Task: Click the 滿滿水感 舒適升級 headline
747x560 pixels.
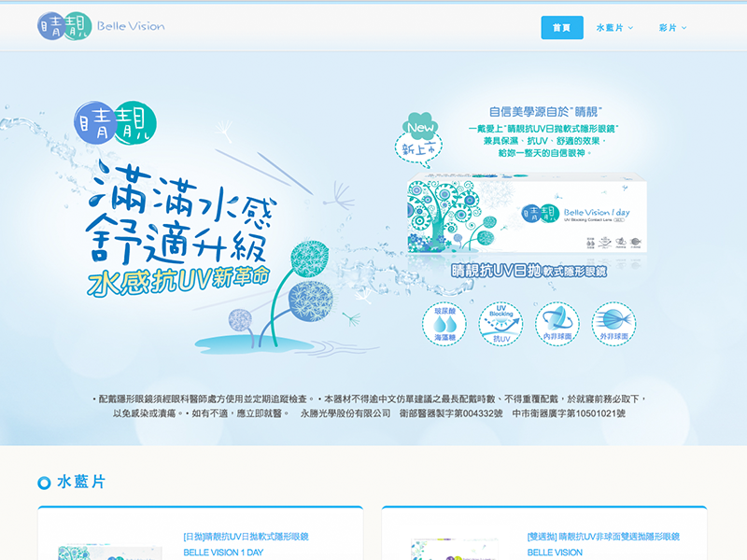Action: 181,213
